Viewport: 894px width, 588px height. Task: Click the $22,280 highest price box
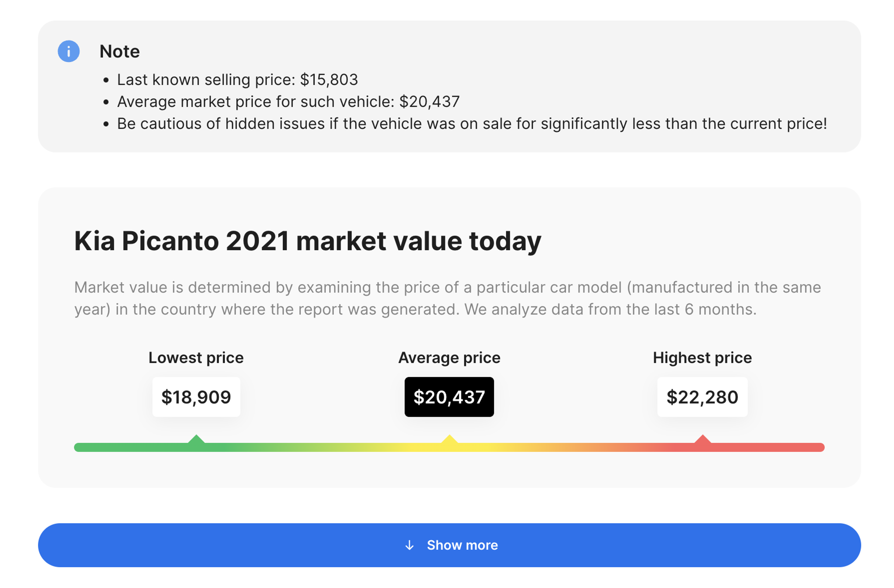tap(702, 397)
